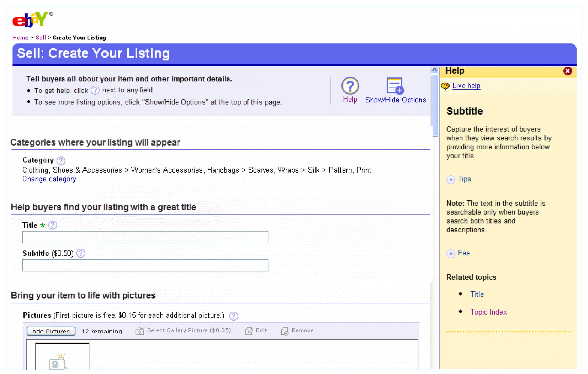Click the help icon next to Pictures
The width and height of the screenshot is (588, 374).
coord(234,316)
